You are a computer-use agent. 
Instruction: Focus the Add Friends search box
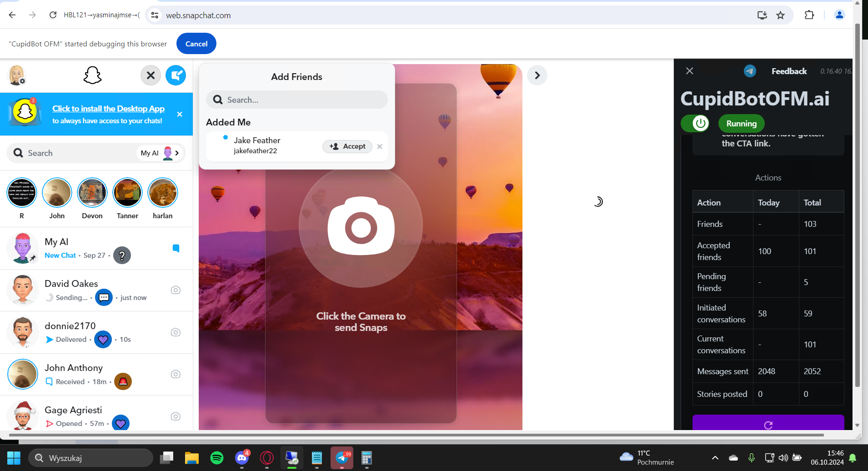297,100
